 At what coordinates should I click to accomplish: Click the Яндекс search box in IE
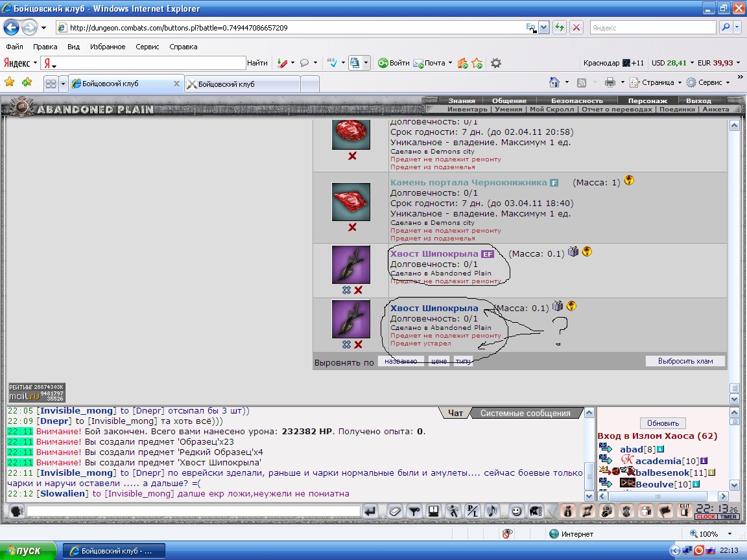pos(653,28)
